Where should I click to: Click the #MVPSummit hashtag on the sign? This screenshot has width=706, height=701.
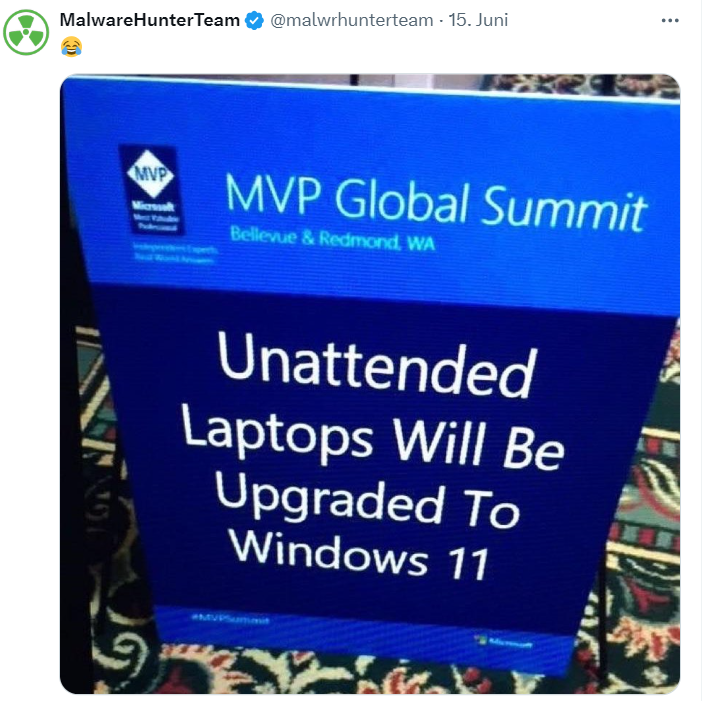tap(230, 619)
